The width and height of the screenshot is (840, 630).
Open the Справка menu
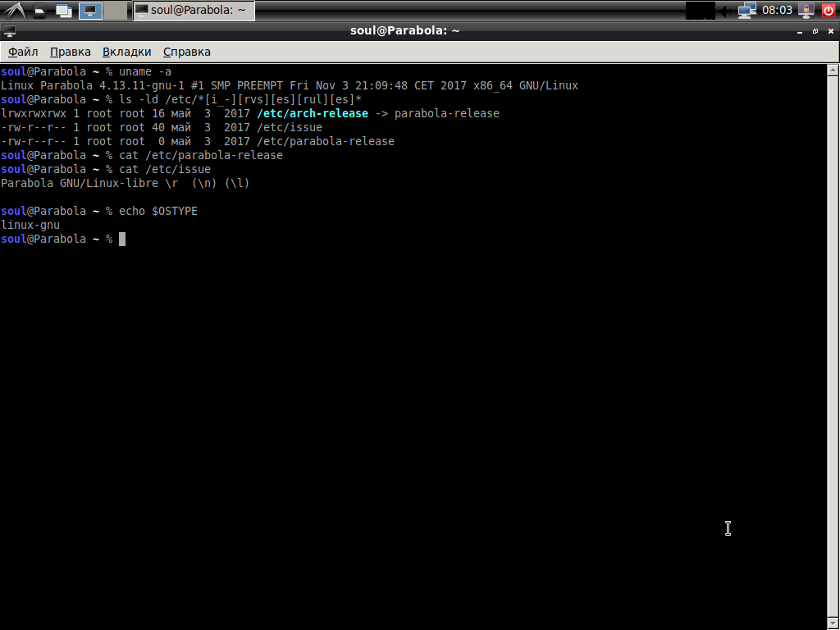[187, 52]
